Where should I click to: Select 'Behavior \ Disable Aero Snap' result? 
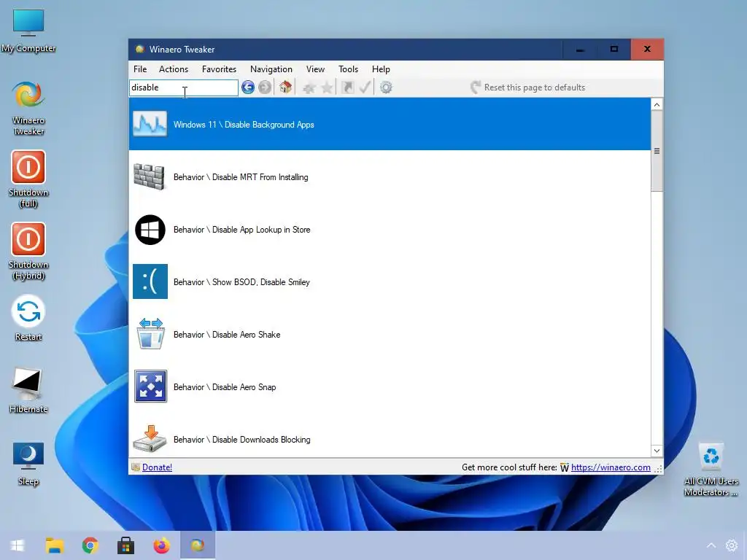390,386
